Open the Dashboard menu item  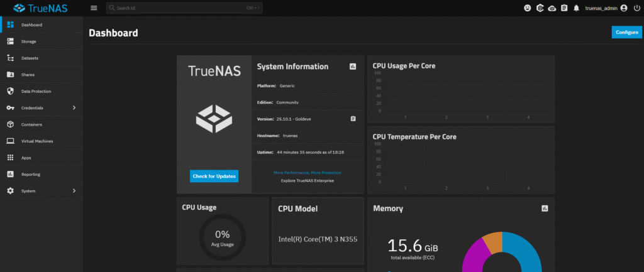pyautogui.click(x=42, y=24)
